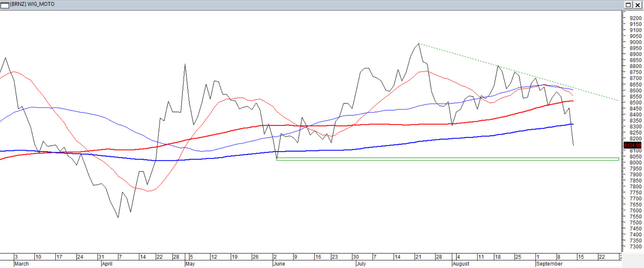This screenshot has height=268, width=644.
Task: Select the May month label on timeline
Action: [x=190, y=264]
